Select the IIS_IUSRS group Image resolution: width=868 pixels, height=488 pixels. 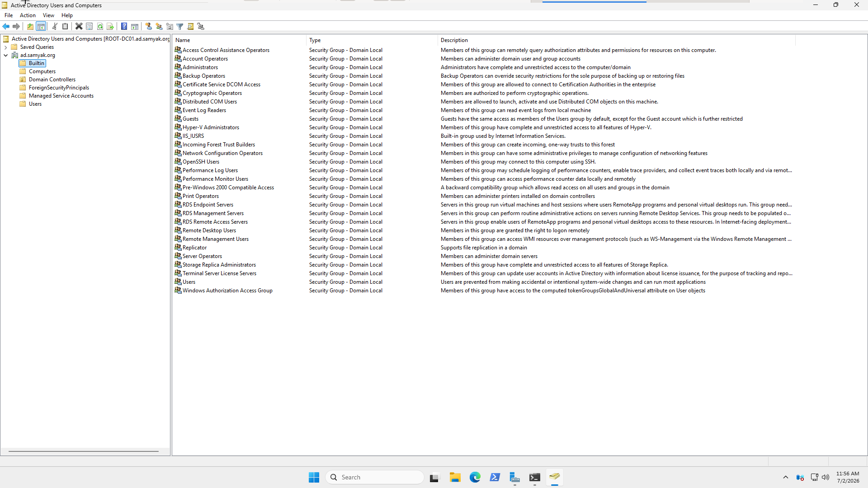coord(193,136)
